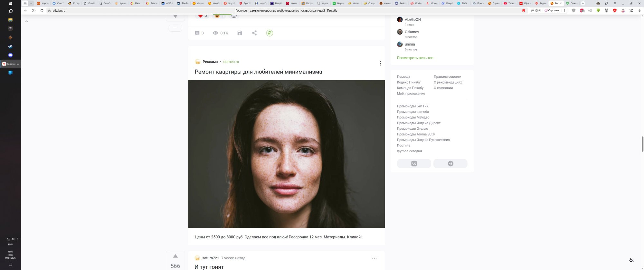The width and height of the screenshot is (644, 270).
Task: Open the 150% zoom indicator
Action: click(536, 10)
